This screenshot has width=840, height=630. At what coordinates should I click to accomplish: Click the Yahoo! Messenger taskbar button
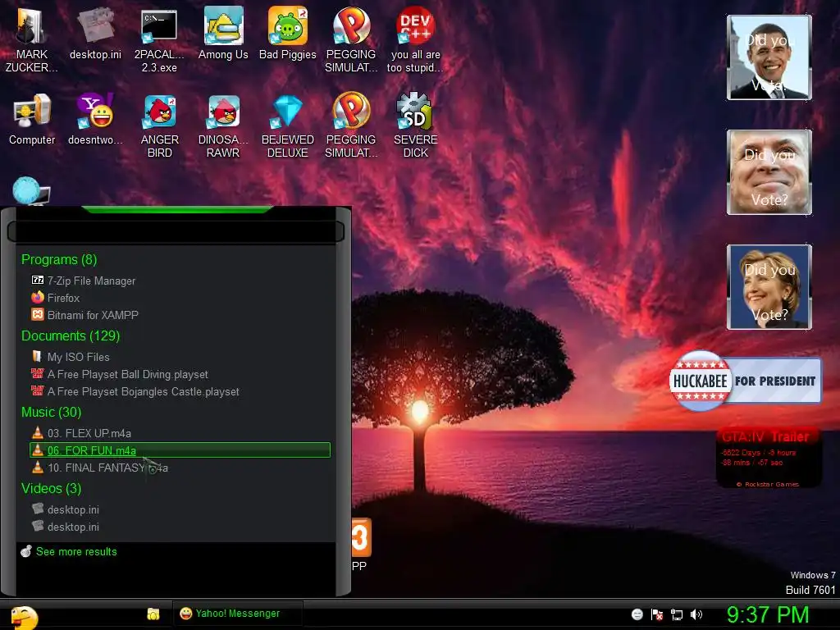click(237, 614)
